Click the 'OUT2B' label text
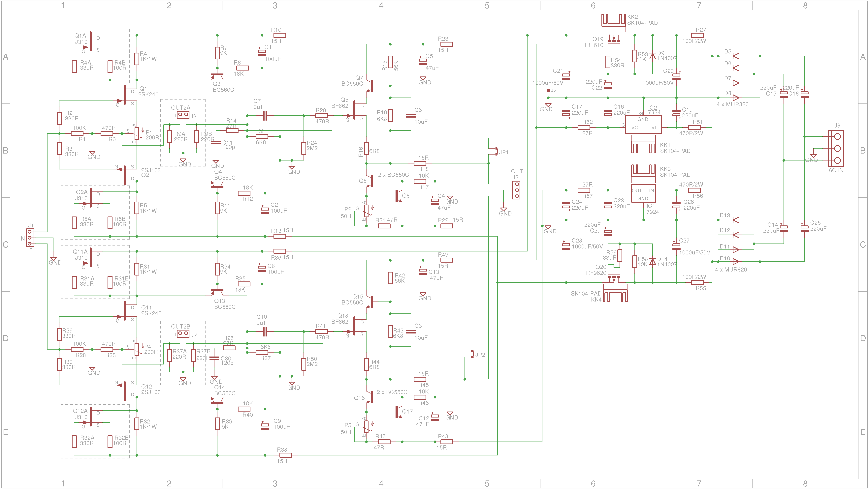Image resolution: width=868 pixels, height=489 pixels. click(181, 326)
